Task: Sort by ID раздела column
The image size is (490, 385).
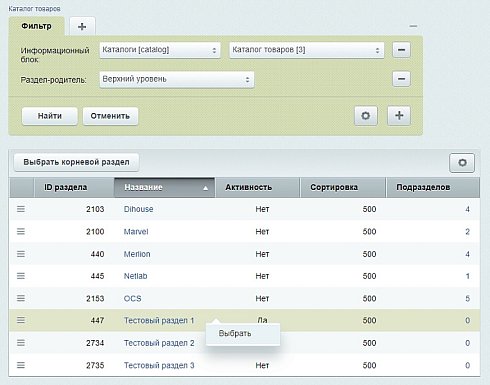Action: click(x=66, y=187)
